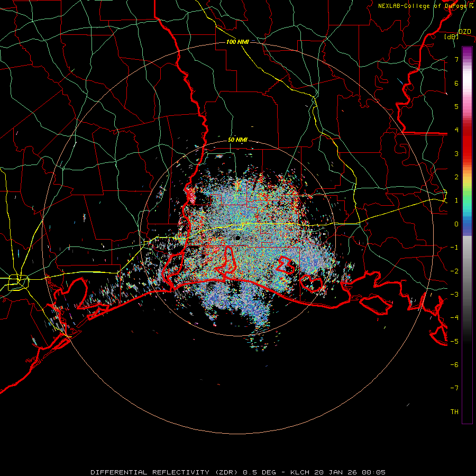This screenshot has width=476, height=476.
Task: Click the -3 value on color scale
Action: (454, 294)
